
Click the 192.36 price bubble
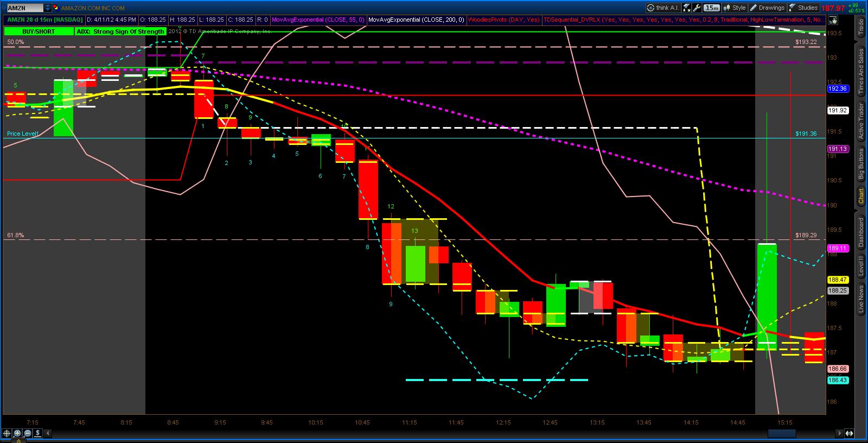[838, 88]
